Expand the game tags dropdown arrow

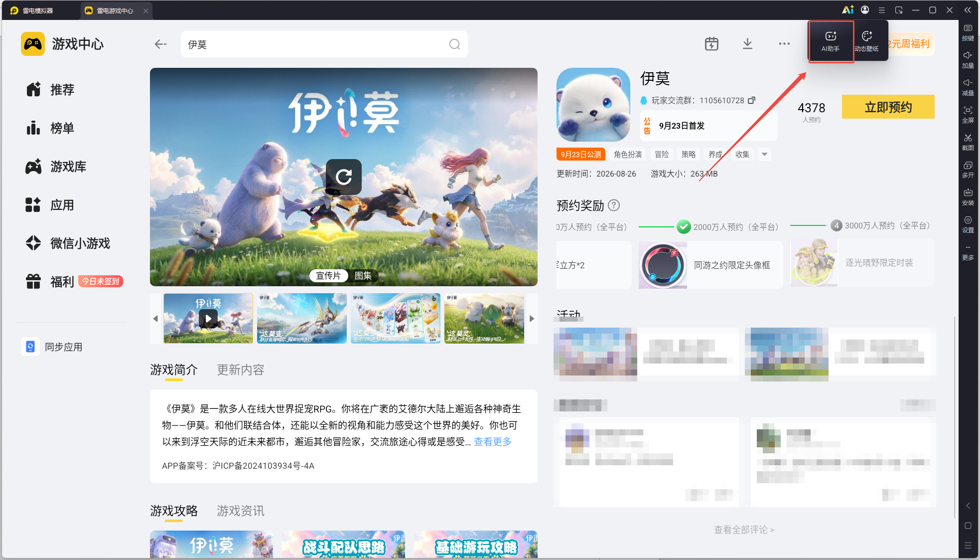[x=764, y=155]
